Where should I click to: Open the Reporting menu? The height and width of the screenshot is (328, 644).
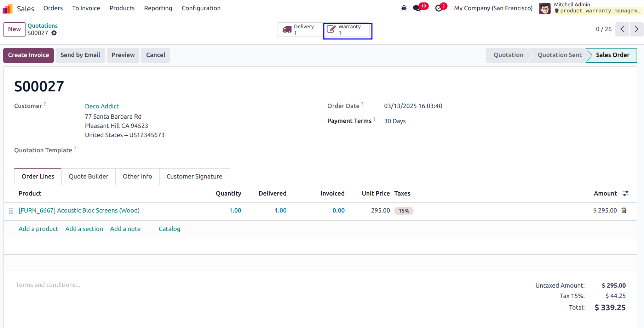(x=158, y=8)
